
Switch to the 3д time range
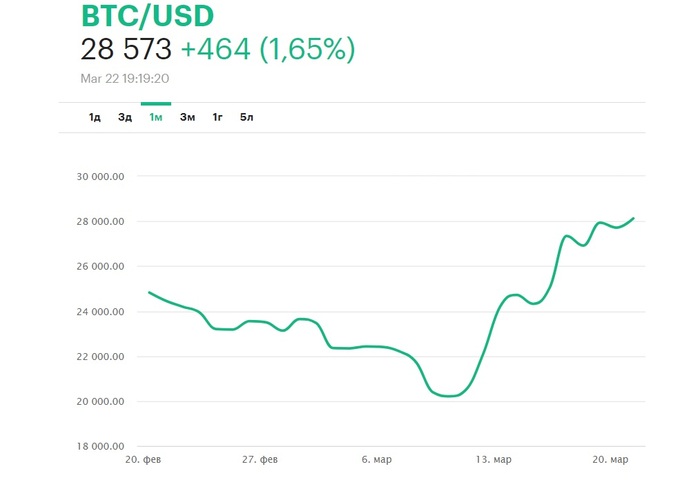click(x=125, y=118)
